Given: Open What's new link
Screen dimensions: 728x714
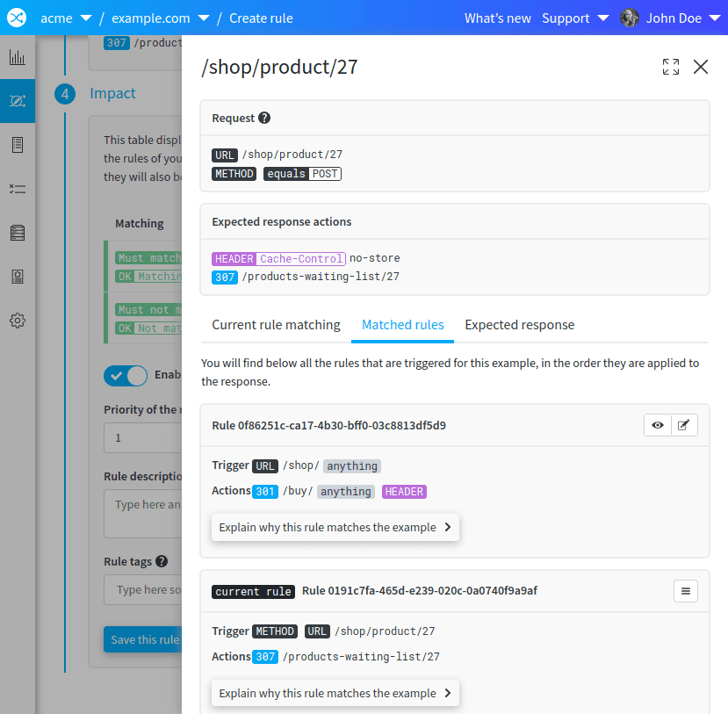Looking at the screenshot, I should (x=497, y=18).
